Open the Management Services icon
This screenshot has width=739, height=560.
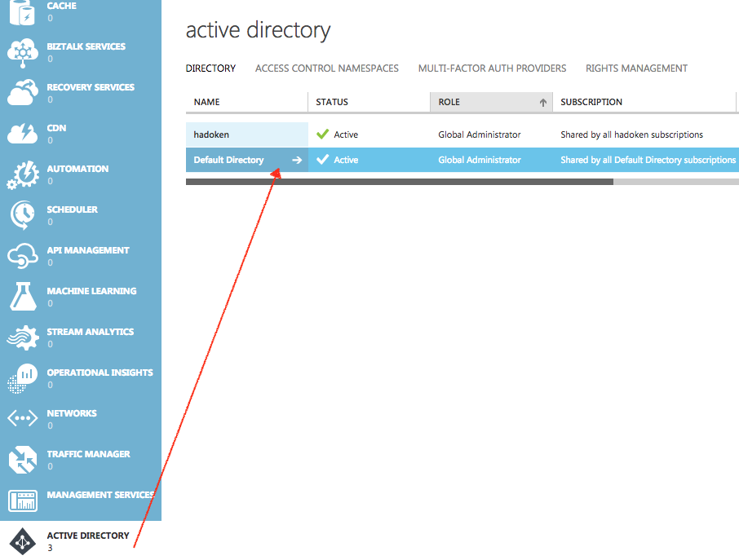pos(23,500)
